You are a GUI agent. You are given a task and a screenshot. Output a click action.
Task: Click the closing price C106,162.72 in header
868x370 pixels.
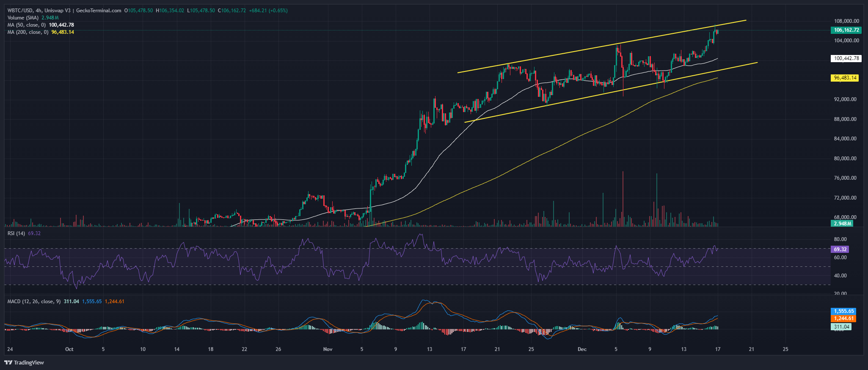[231, 11]
